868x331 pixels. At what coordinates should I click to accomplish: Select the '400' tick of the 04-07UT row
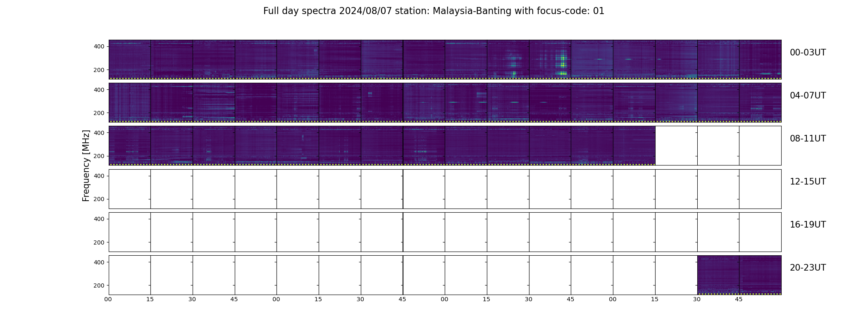click(99, 89)
